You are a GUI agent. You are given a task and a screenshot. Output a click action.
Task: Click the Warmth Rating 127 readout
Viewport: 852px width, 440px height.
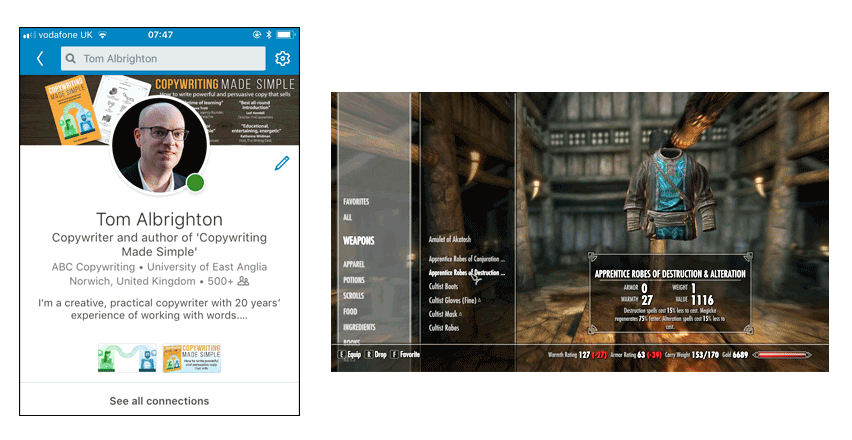[578, 355]
